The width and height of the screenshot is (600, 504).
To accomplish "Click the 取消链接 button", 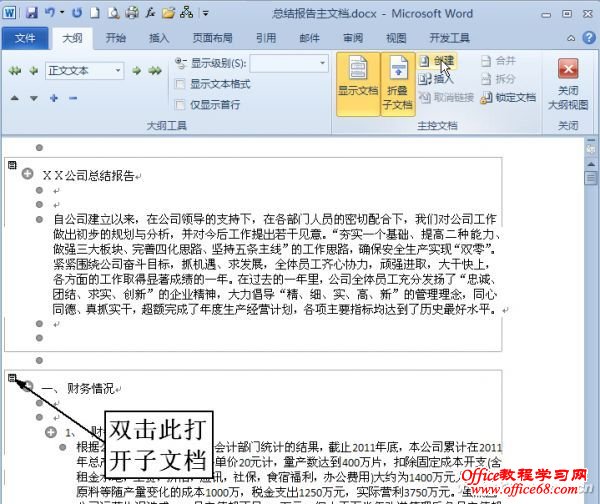I will (446, 98).
